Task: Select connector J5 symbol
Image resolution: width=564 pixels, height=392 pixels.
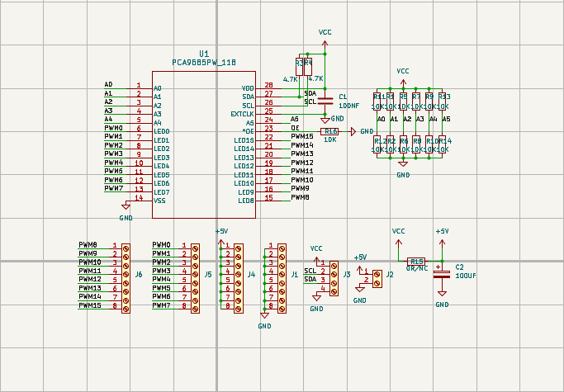Action: [196, 278]
